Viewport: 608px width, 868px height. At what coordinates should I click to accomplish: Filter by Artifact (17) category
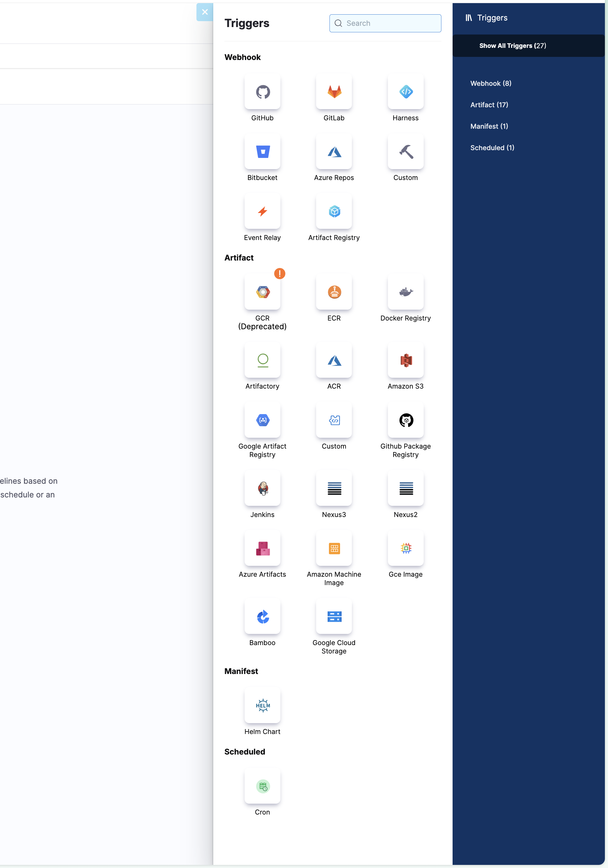(489, 105)
